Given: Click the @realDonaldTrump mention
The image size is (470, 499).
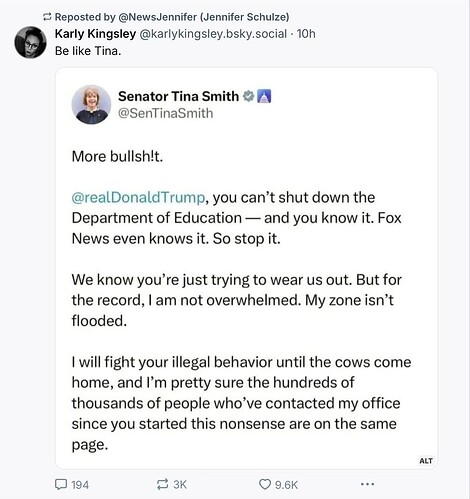Looking at the screenshot, I should 138,197.
